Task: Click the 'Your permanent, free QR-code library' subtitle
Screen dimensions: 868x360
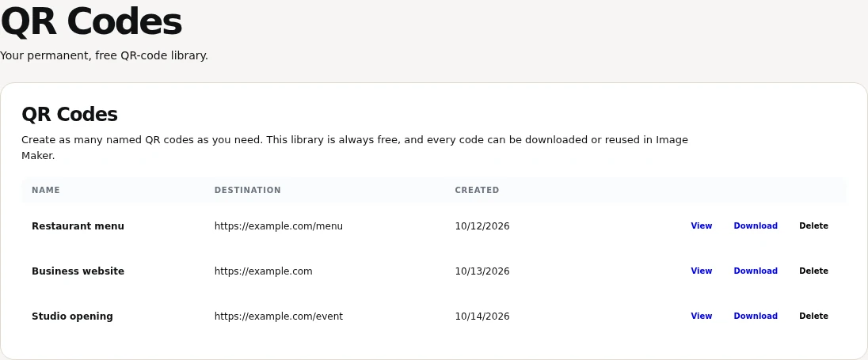Action: click(104, 56)
